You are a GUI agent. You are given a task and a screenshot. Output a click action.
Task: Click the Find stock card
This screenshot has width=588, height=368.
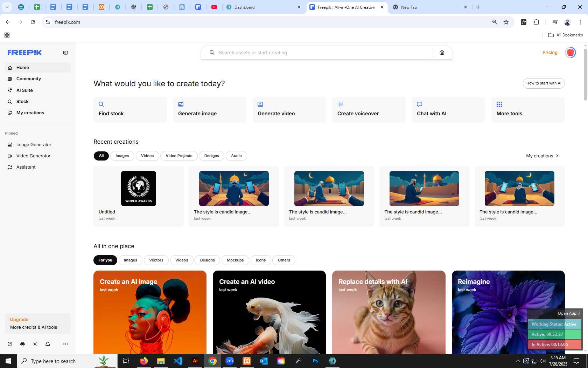[130, 109]
